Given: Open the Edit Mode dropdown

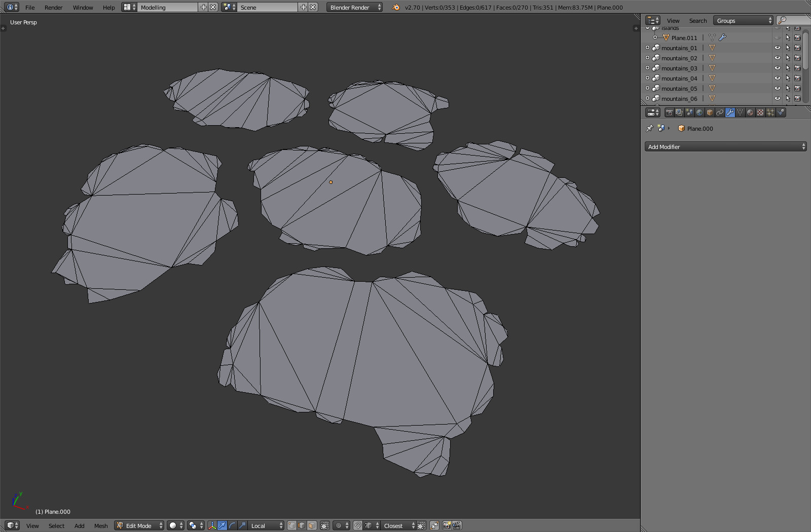Looking at the screenshot, I should 139,525.
